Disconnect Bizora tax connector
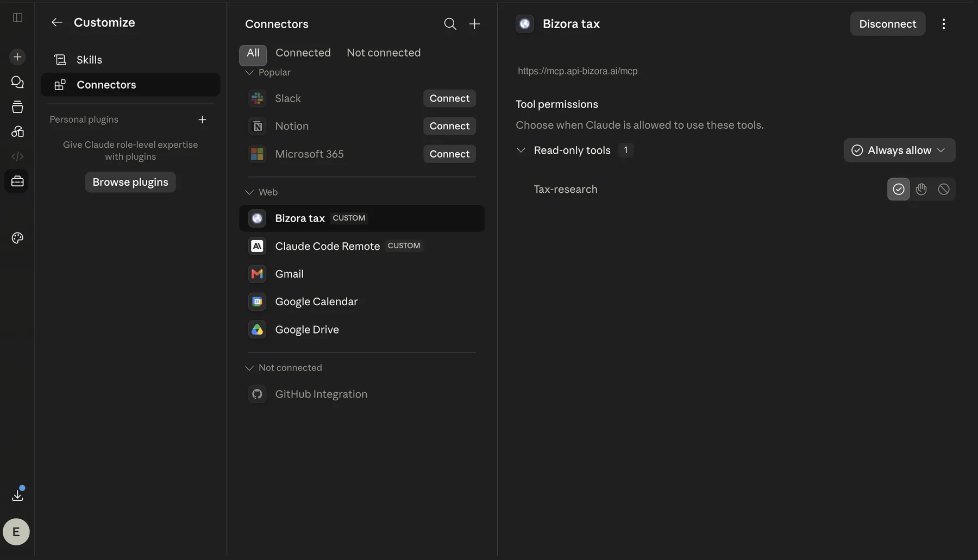This screenshot has width=978, height=560. click(x=888, y=24)
